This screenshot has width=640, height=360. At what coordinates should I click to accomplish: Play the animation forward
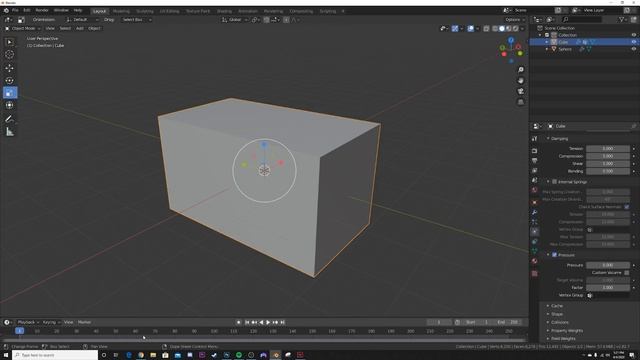268,322
